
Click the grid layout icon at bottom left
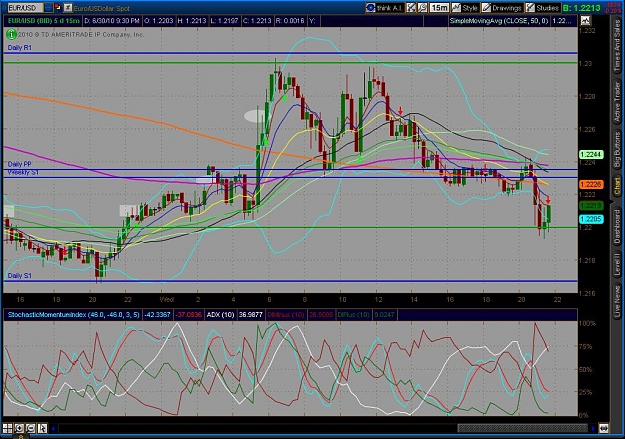[8, 428]
